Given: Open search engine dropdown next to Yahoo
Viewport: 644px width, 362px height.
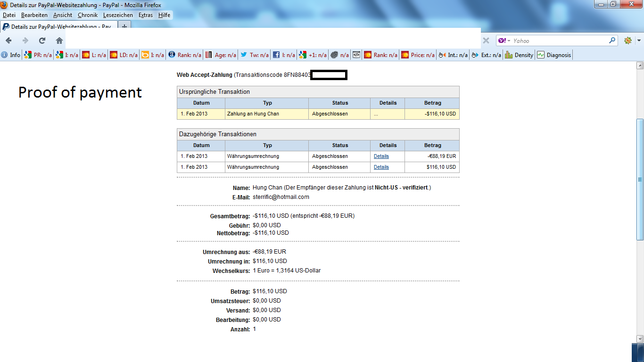Looking at the screenshot, I should click(x=509, y=41).
